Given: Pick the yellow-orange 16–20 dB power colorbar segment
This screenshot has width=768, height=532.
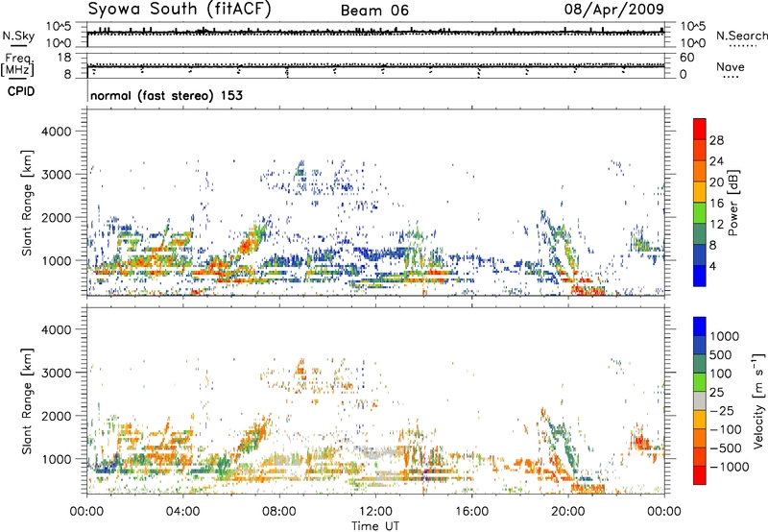Looking at the screenshot, I should (x=700, y=192).
